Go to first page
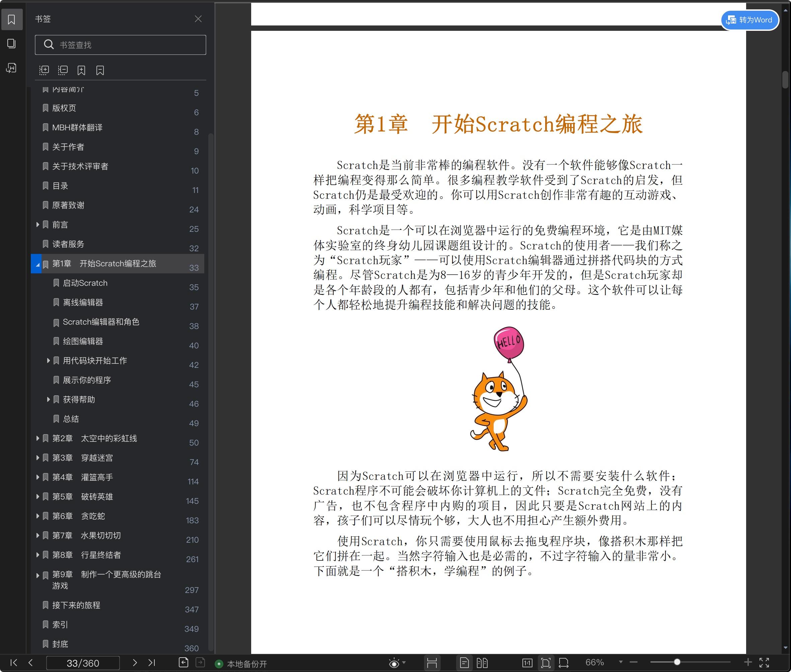The height and width of the screenshot is (672, 791). [14, 663]
